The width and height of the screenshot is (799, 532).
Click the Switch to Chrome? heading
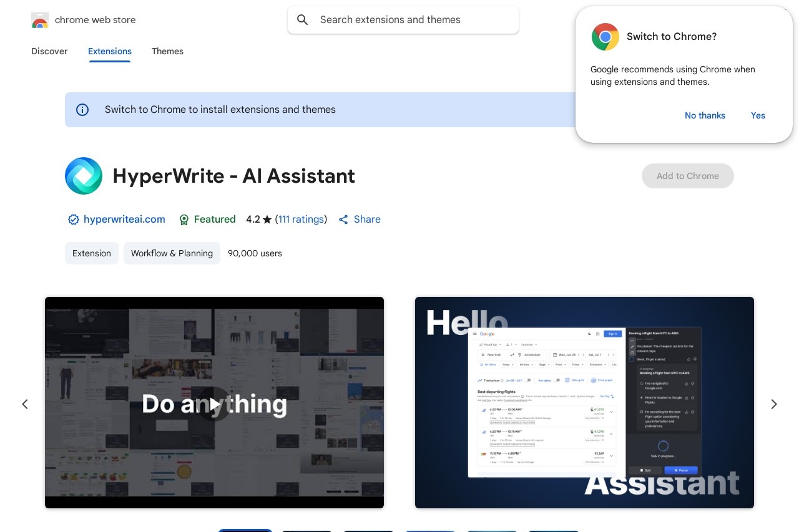coord(672,36)
